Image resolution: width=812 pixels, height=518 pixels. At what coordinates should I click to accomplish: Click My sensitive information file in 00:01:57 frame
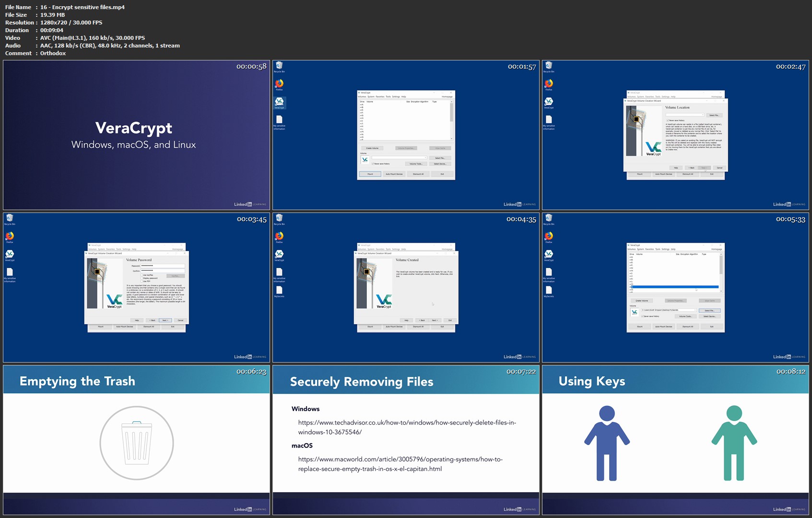[279, 119]
